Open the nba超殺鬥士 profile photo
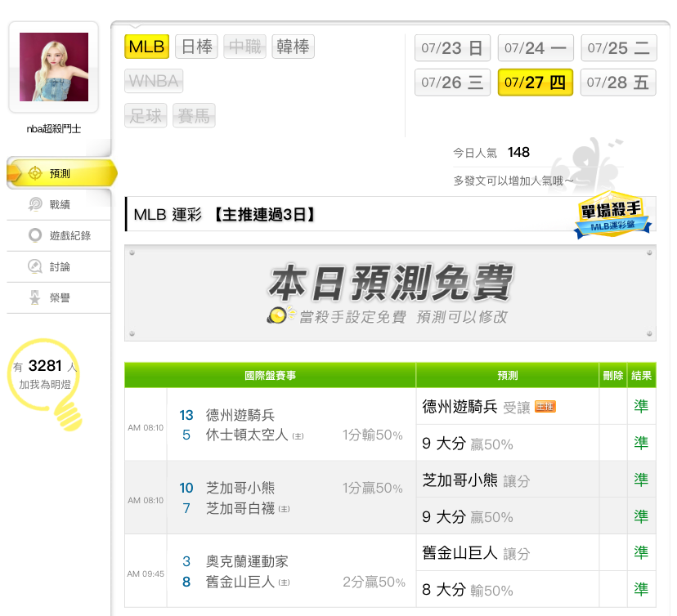This screenshot has height=616, width=677. (54, 67)
